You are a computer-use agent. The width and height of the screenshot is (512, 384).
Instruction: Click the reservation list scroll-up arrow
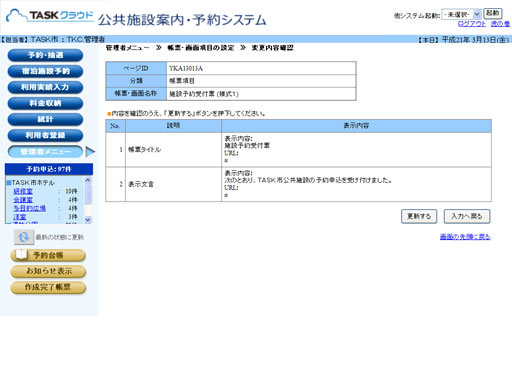coord(88,180)
